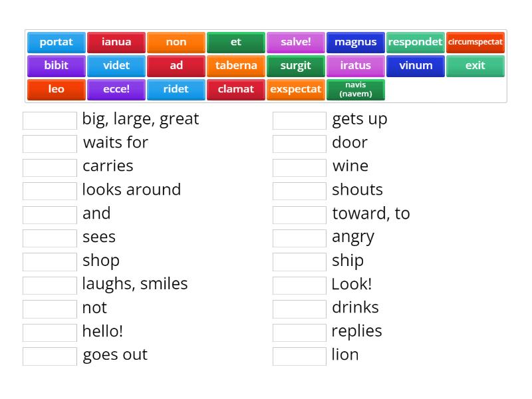This screenshot has width=532, height=399.
Task: Select the 'iratus' tile
Action: [x=356, y=65]
